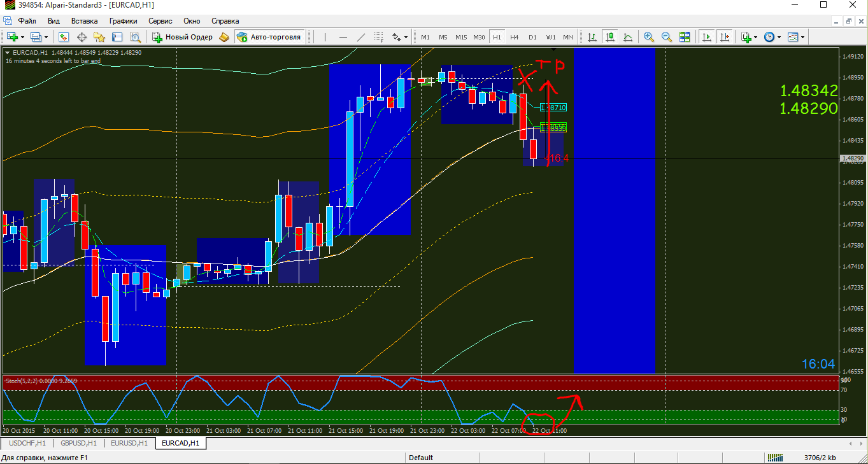Open the Periods clock icon
The height and width of the screenshot is (464, 868).
769,37
